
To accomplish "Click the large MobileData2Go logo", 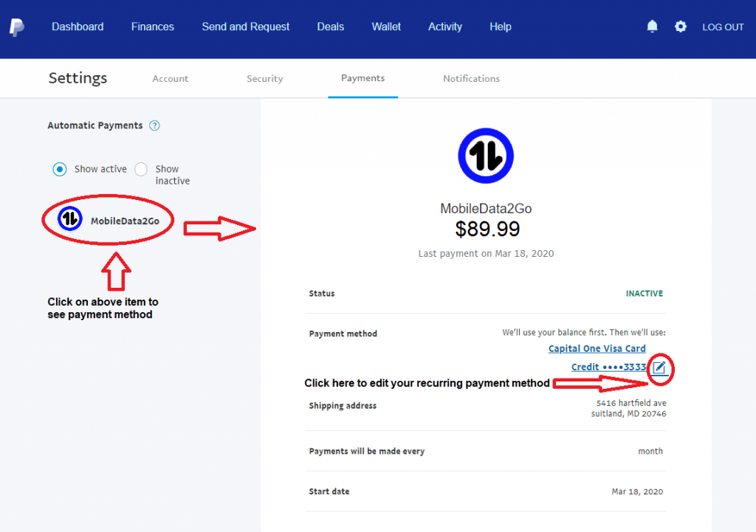I will (486, 156).
